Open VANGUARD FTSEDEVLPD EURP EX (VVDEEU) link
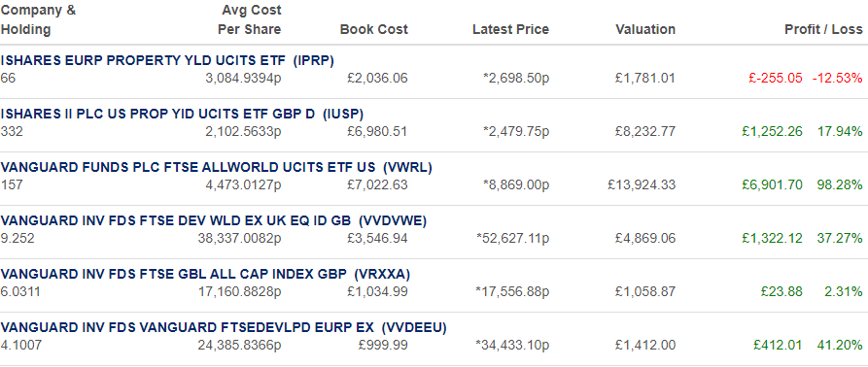 point(224,328)
